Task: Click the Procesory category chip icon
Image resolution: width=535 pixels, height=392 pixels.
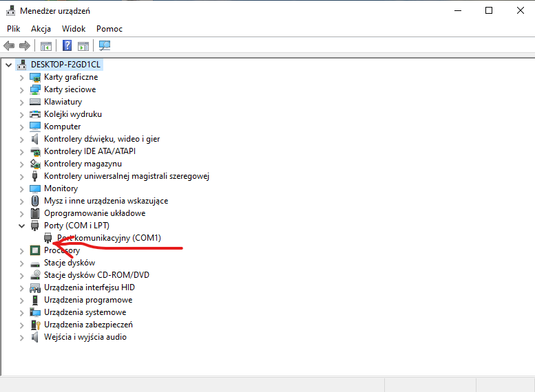Action: pyautogui.click(x=36, y=250)
